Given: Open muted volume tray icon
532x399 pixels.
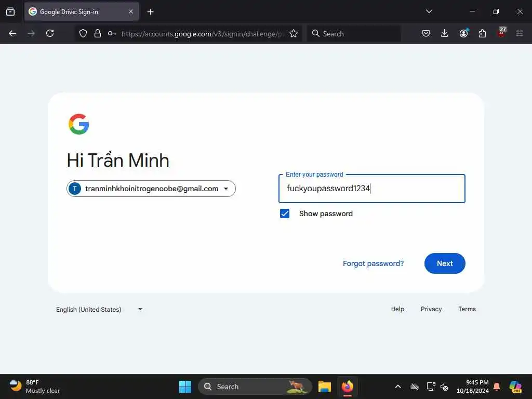Looking at the screenshot, I should (444, 387).
